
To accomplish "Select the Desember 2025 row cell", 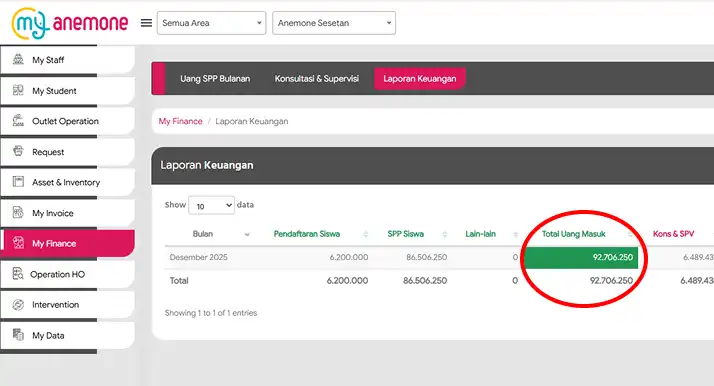I will click(x=198, y=257).
